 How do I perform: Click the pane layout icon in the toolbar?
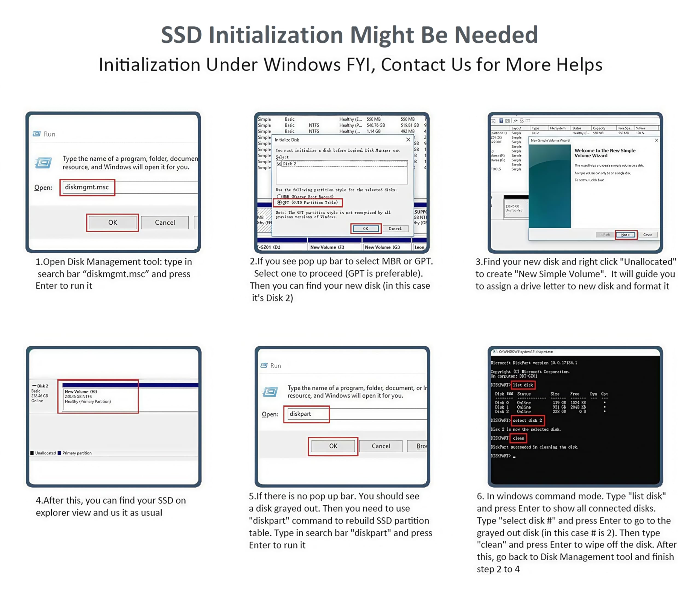tap(528, 121)
